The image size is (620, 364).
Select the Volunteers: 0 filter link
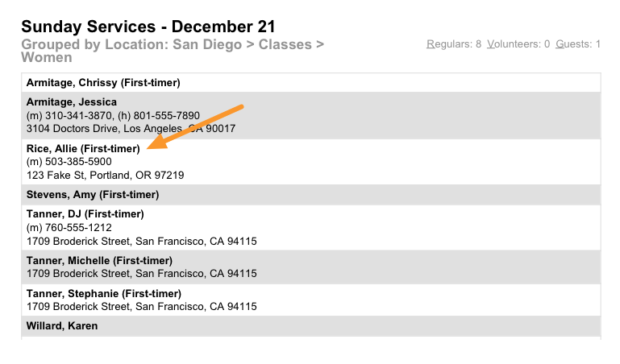[x=518, y=44]
